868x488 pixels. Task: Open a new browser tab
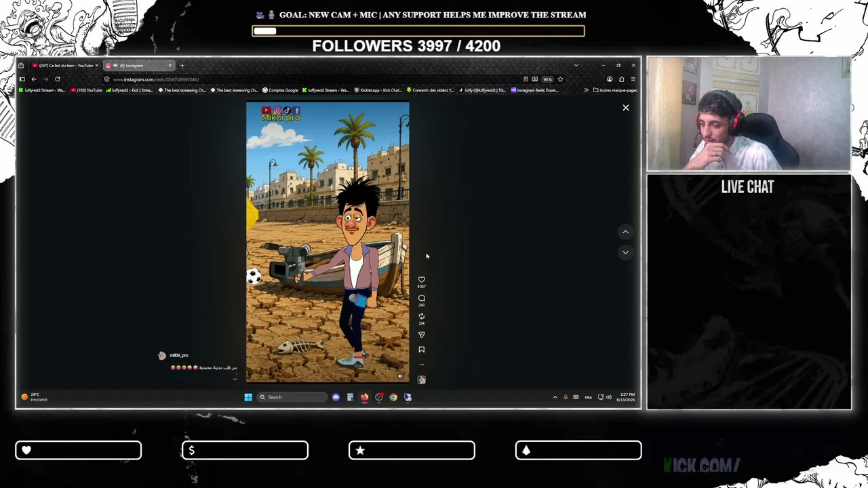(182, 65)
